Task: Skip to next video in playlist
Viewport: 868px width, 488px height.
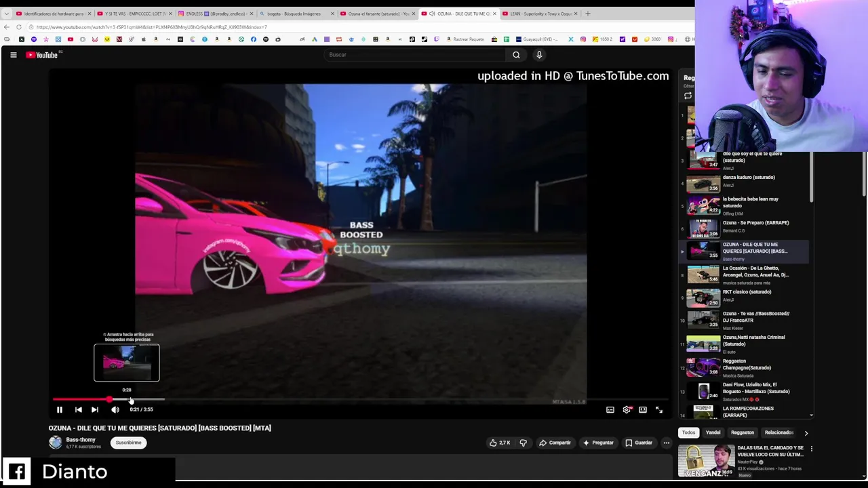Action: [x=95, y=409]
